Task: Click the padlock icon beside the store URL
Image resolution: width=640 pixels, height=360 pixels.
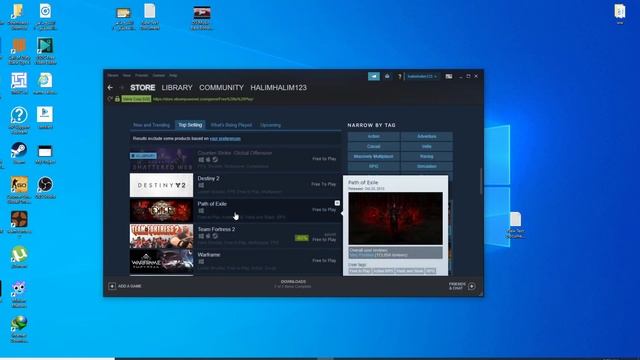Action: click(117, 99)
